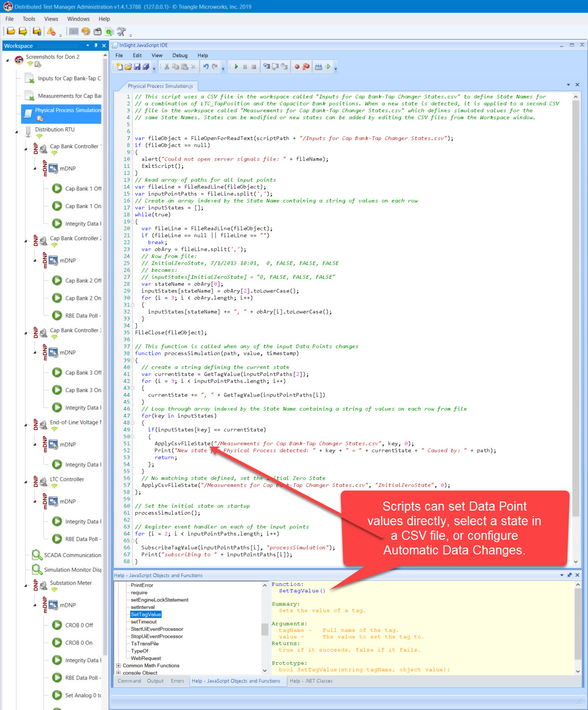Open the color palette icon in main toolbar
Image resolution: width=588 pixels, height=710 pixels.
[x=86, y=31]
